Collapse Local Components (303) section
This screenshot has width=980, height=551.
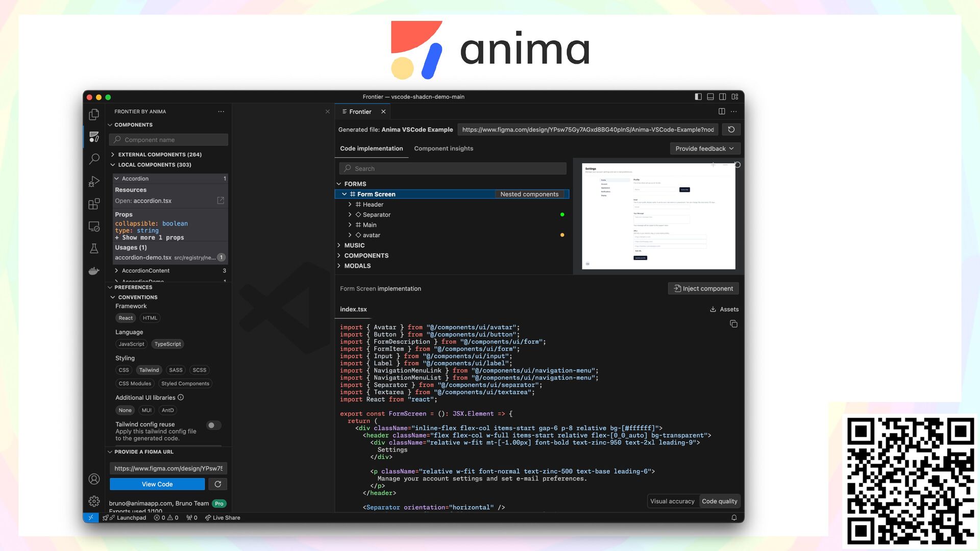click(155, 165)
